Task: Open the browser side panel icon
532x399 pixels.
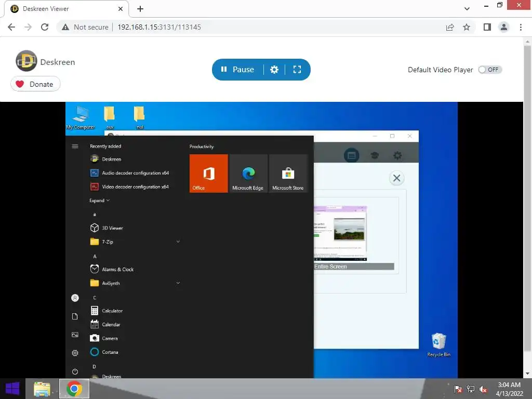Action: click(487, 27)
